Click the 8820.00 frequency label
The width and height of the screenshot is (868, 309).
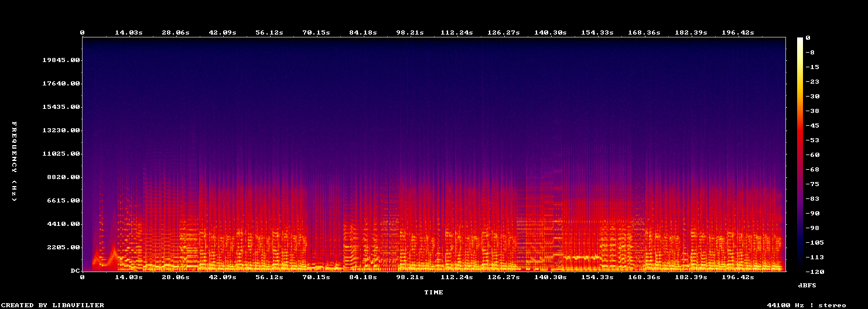tap(63, 177)
